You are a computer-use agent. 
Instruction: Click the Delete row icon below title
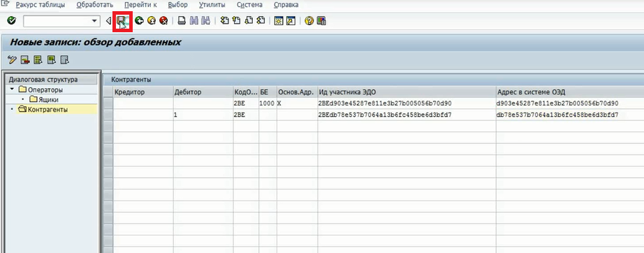(25, 60)
